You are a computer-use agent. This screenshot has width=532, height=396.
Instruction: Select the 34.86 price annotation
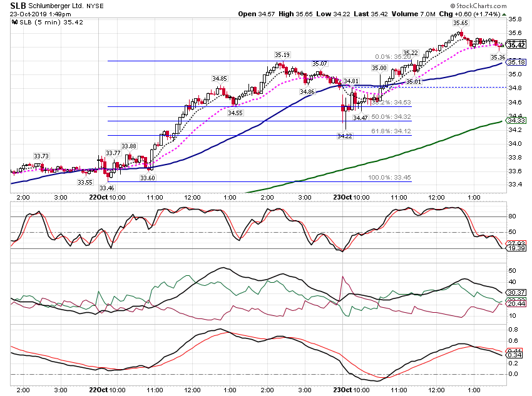307,92
